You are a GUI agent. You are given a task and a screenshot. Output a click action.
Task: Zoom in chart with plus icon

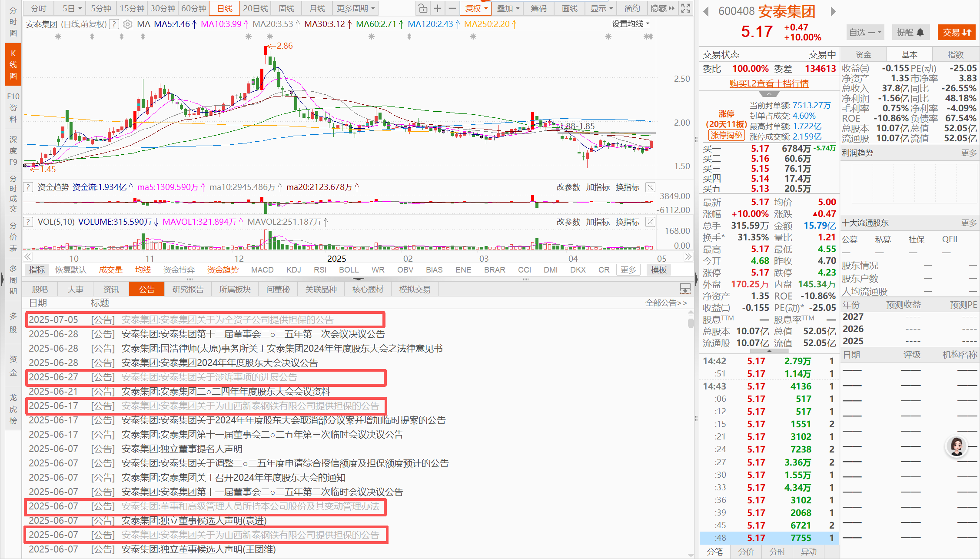pos(438,8)
